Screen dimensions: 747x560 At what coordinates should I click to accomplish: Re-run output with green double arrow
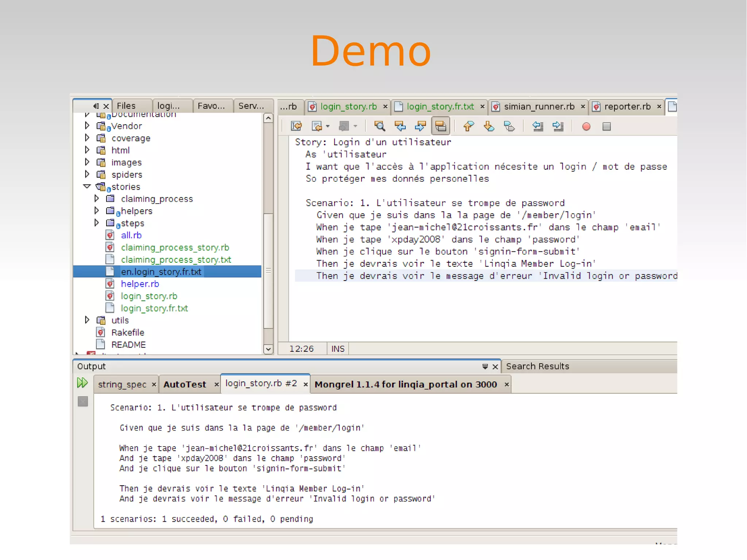point(83,383)
